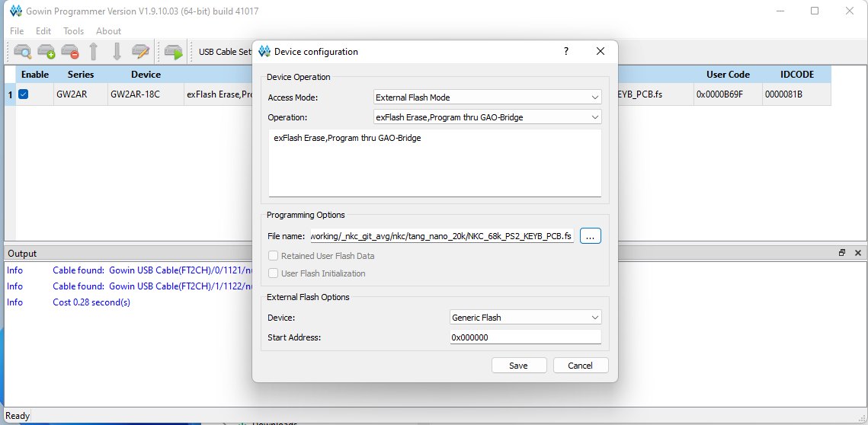The height and width of the screenshot is (425, 868).
Task: Close the Output panel
Action: point(857,253)
